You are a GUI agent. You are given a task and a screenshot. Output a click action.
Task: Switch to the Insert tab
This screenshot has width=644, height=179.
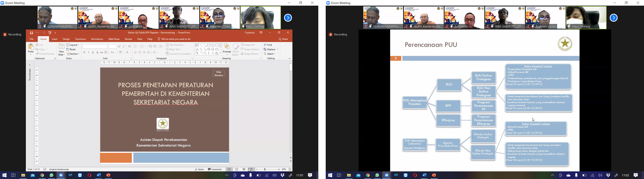55,39
